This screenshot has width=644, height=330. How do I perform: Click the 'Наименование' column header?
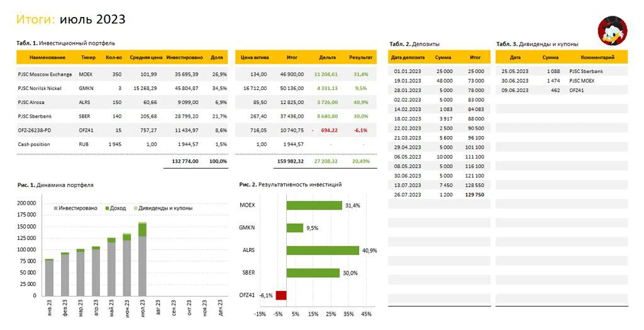(x=47, y=57)
